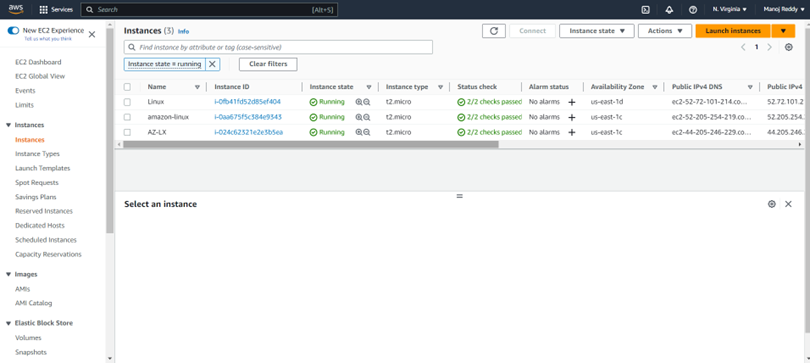This screenshot has width=810, height=363.
Task: Click the Launch instances button
Action: click(x=733, y=31)
